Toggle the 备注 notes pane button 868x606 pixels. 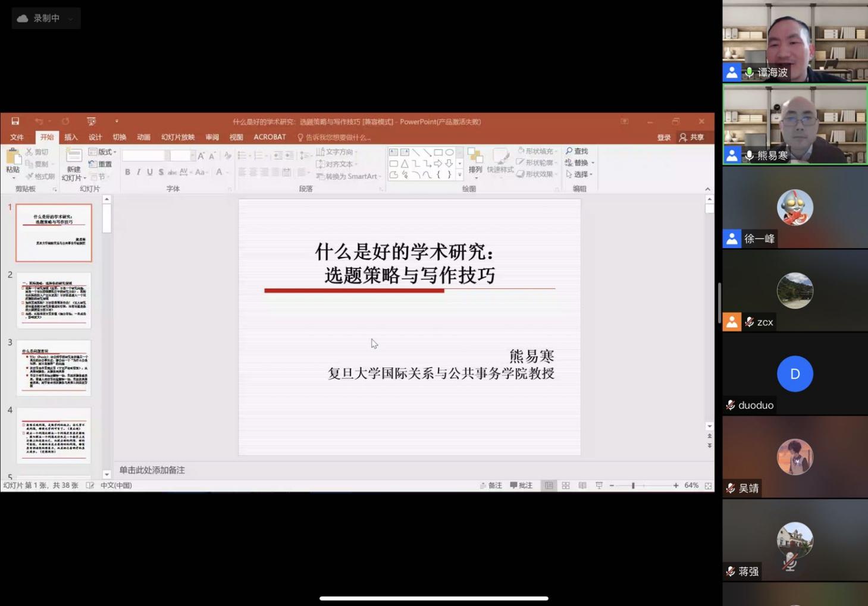[491, 485]
